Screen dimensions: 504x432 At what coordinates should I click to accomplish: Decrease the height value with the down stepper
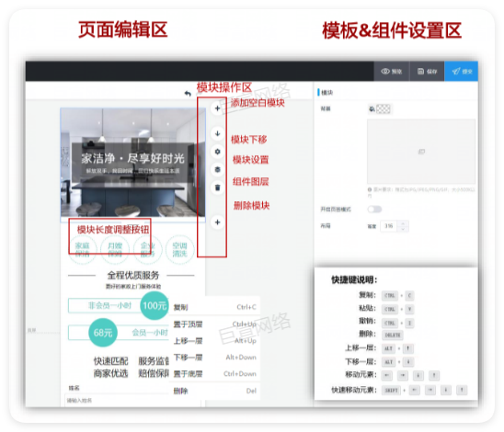pos(403,229)
